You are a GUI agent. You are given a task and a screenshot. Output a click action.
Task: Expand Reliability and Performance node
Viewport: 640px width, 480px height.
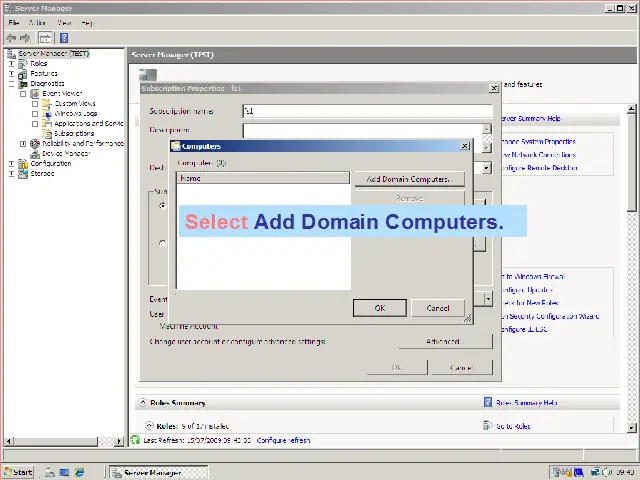tap(23, 144)
